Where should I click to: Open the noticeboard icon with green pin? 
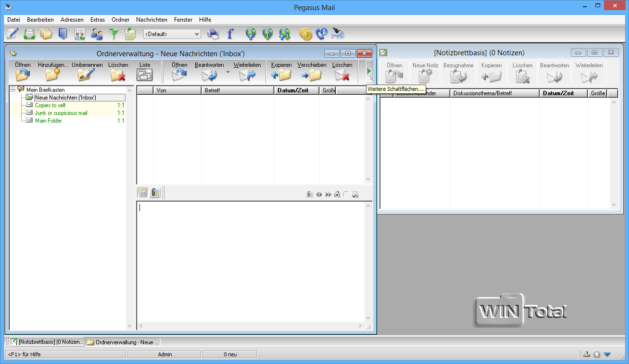point(130,34)
